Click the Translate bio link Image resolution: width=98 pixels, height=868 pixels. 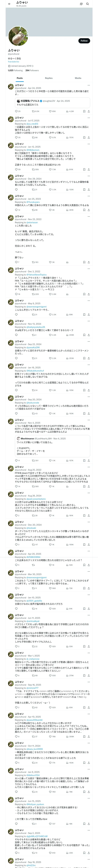(x=14, y=62)
